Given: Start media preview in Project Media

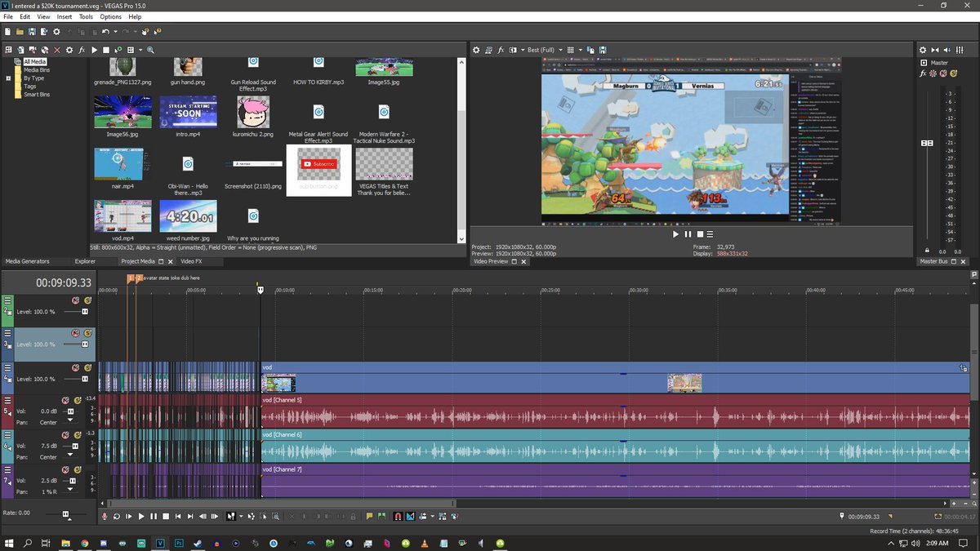Looking at the screenshot, I should [94, 50].
